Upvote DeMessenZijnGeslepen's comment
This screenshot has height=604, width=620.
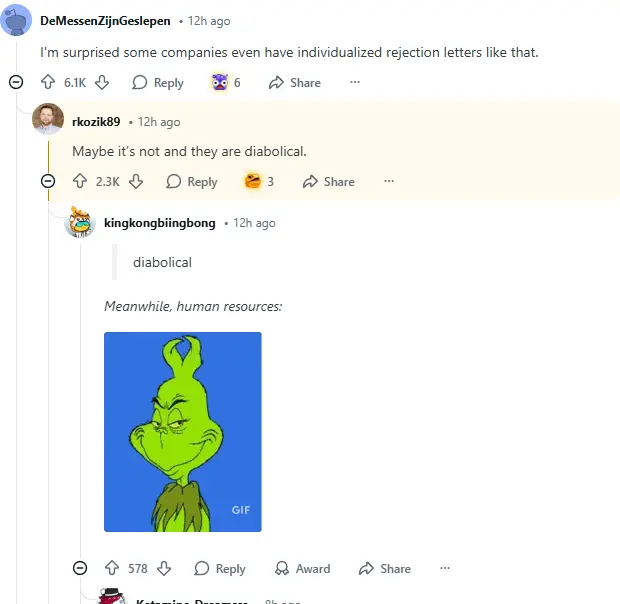pos(48,82)
